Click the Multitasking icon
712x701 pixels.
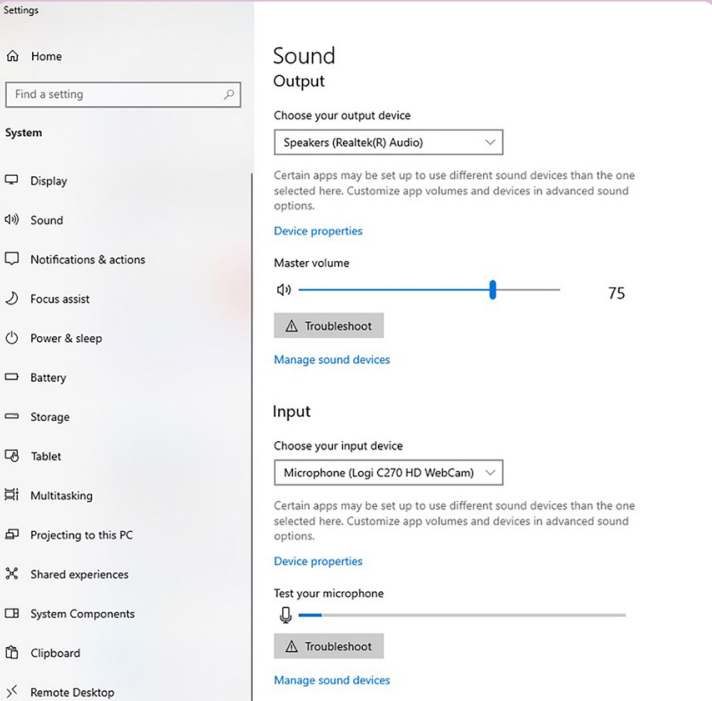12,494
